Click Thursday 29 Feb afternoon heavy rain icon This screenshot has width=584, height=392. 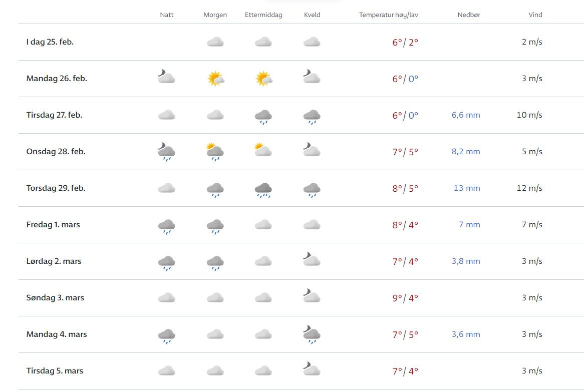coord(263,189)
